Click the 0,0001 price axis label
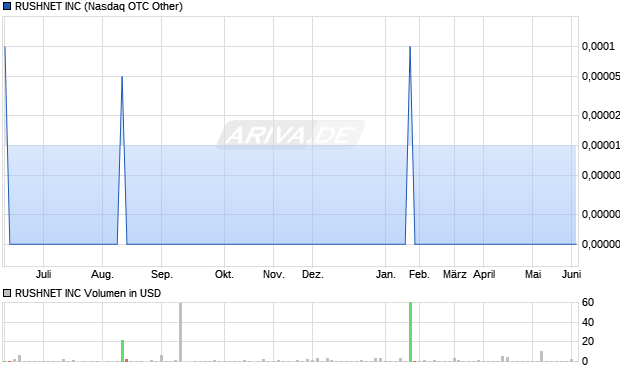Screen dimensions: 620x371 pos(598,46)
